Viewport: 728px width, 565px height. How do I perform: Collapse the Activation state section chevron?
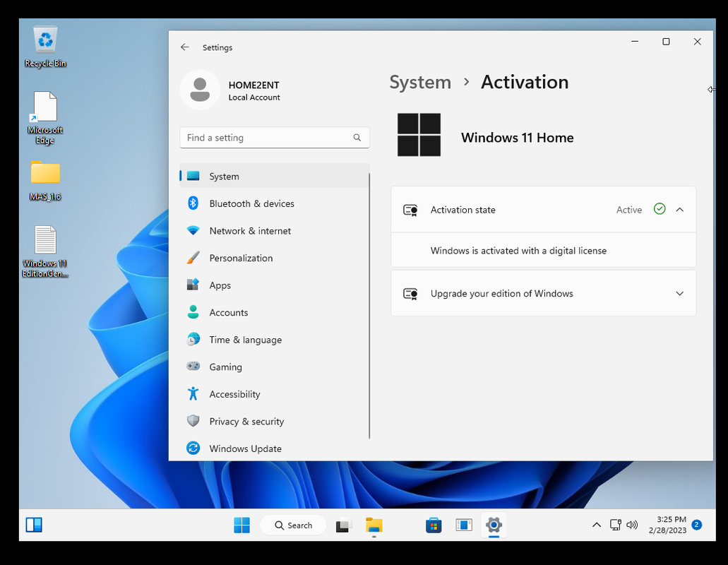point(680,209)
